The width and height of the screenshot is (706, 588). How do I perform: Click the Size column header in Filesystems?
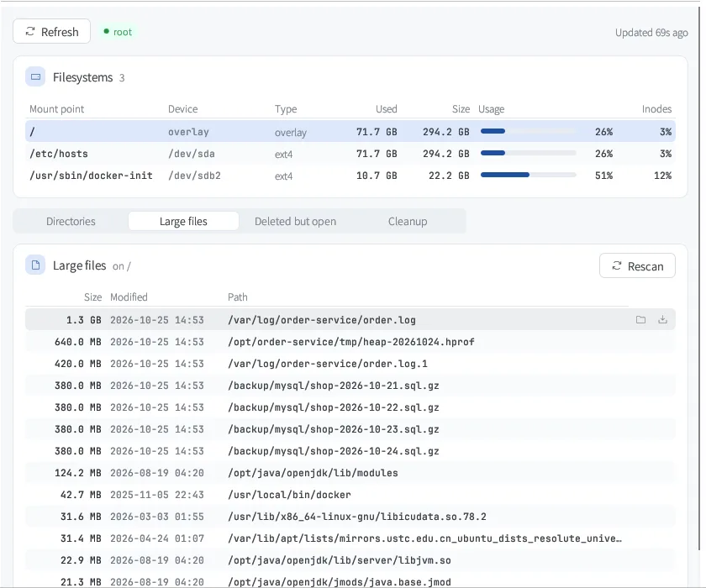click(x=461, y=109)
